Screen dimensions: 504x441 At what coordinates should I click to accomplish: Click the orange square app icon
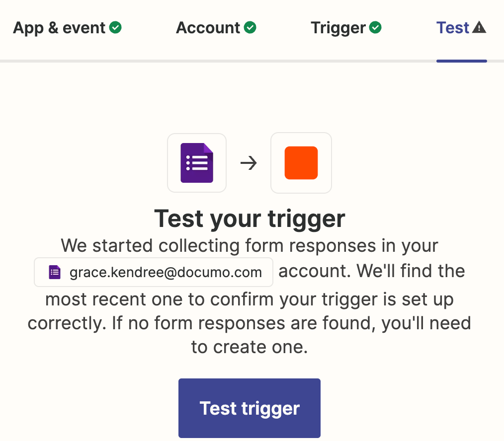click(301, 163)
